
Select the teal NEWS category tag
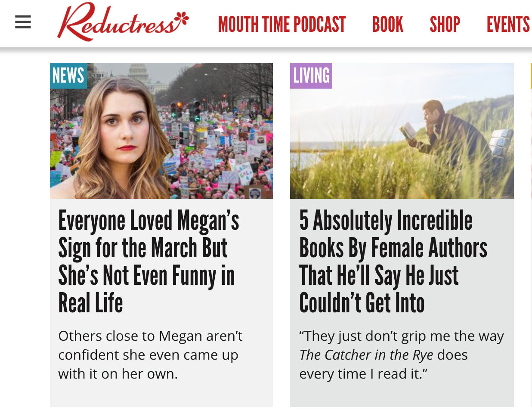(68, 76)
